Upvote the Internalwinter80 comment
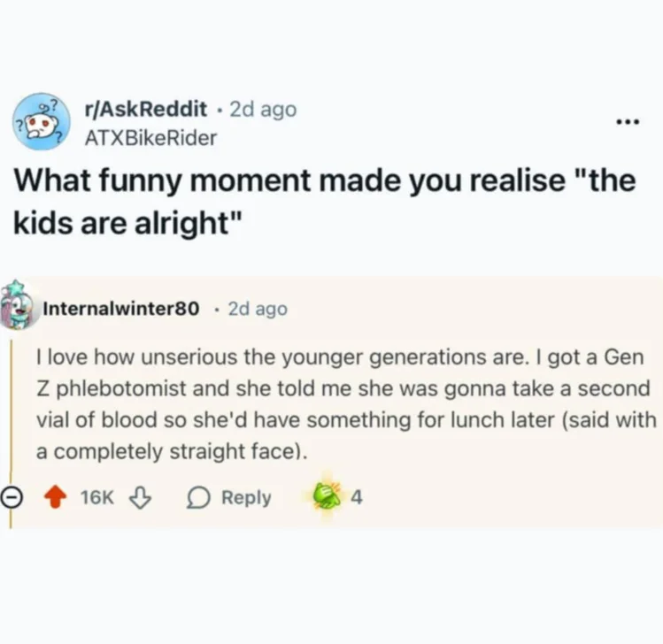Image resolution: width=663 pixels, height=644 pixels. tap(57, 498)
